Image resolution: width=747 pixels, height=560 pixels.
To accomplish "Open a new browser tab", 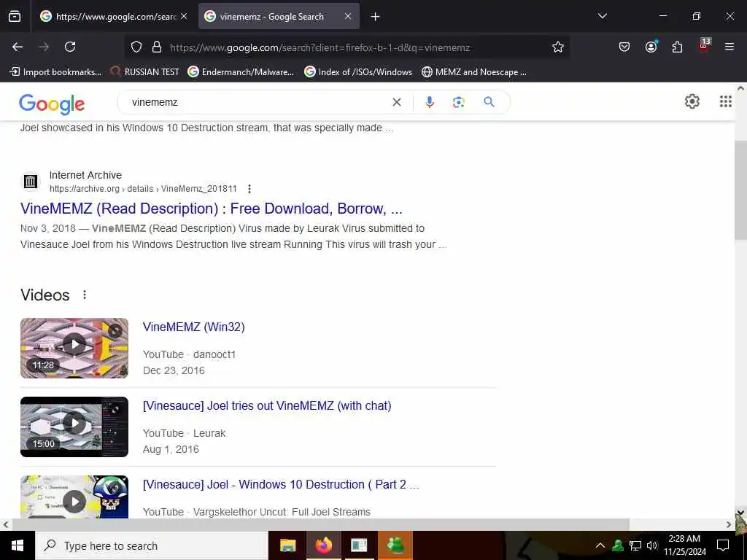I will (x=375, y=17).
